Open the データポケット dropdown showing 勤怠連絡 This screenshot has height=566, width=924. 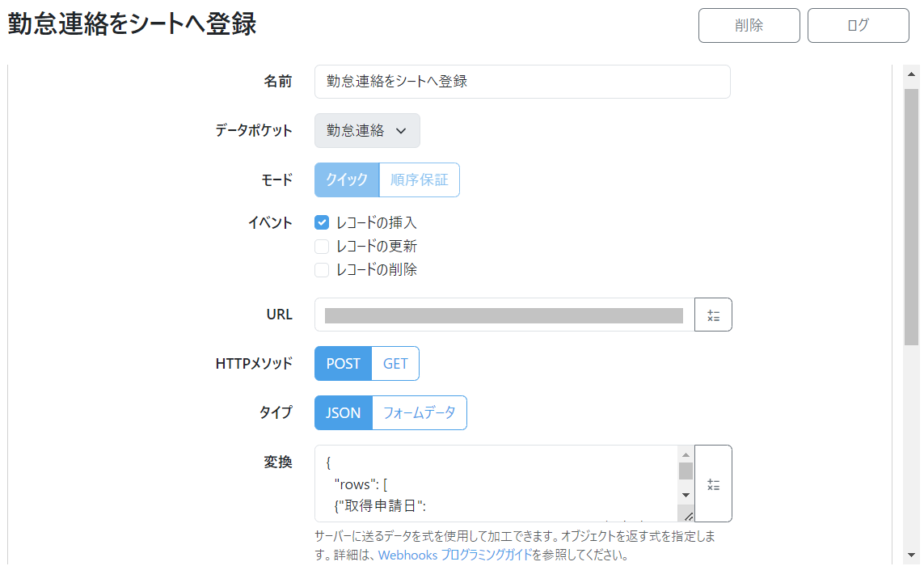point(366,130)
